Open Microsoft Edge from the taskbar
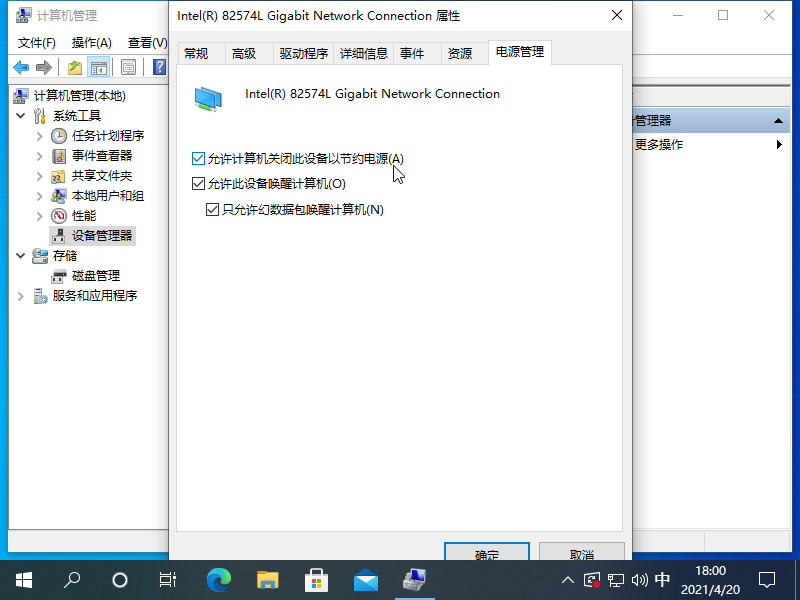 coord(218,579)
